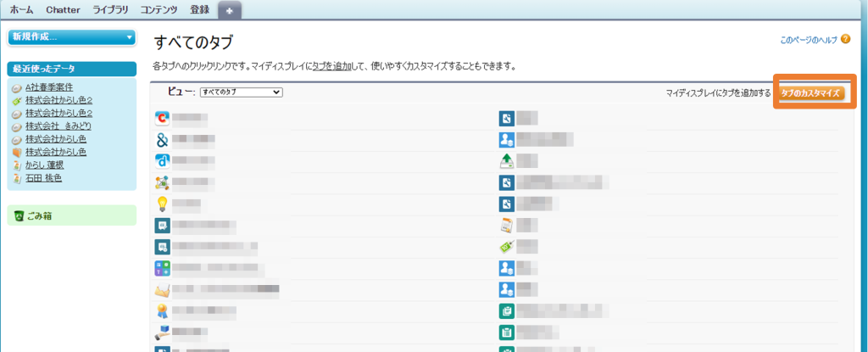The width and height of the screenshot is (868, 352).
Task: Expand the 新規作成 dropdown menu
Action: click(x=72, y=37)
